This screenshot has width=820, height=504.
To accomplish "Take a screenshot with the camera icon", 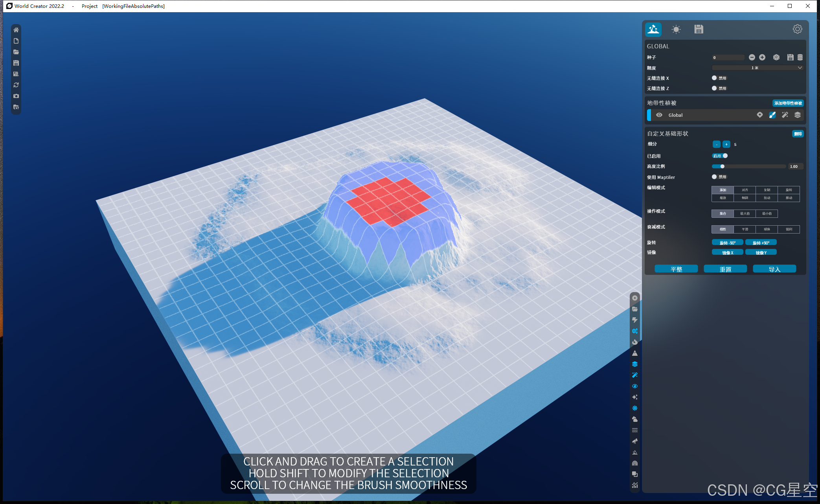I will click(x=16, y=96).
